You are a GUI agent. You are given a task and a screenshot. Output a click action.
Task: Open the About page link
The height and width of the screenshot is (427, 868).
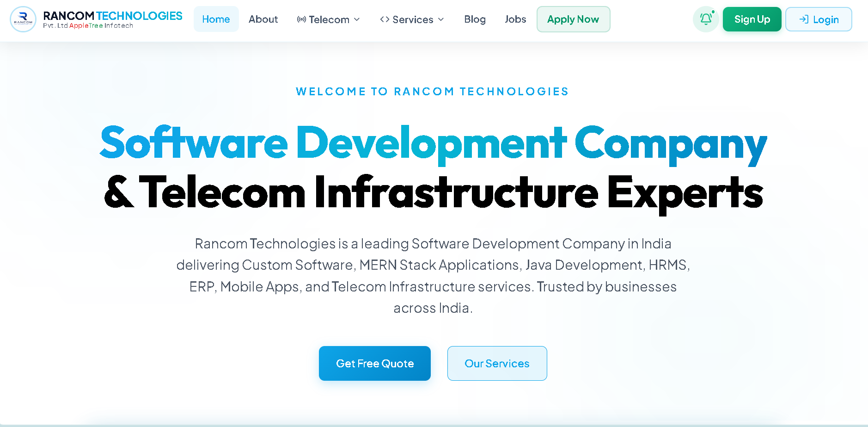point(263,19)
